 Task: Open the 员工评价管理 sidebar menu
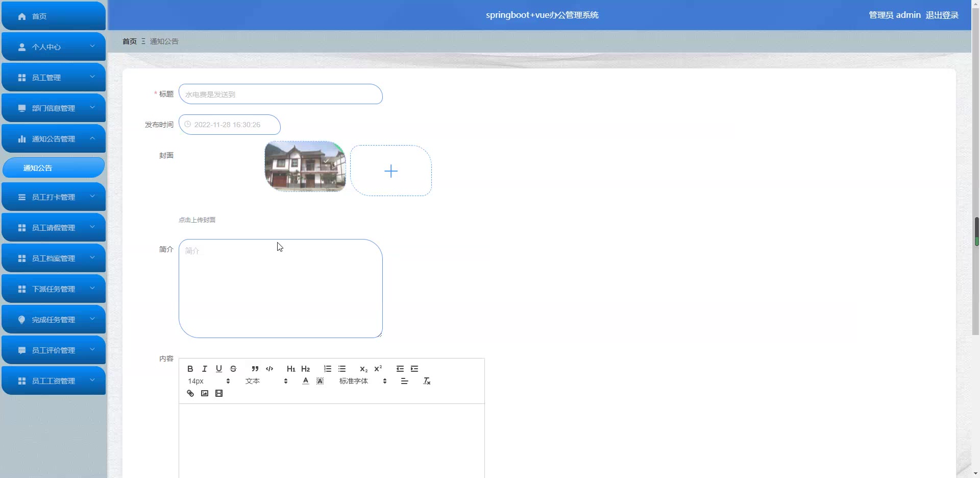(x=54, y=350)
